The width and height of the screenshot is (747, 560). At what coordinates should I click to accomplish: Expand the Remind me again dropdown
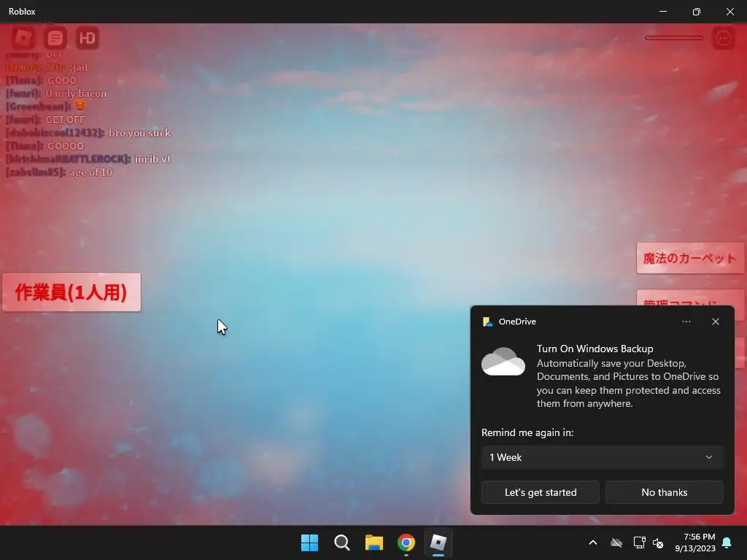tap(602, 457)
